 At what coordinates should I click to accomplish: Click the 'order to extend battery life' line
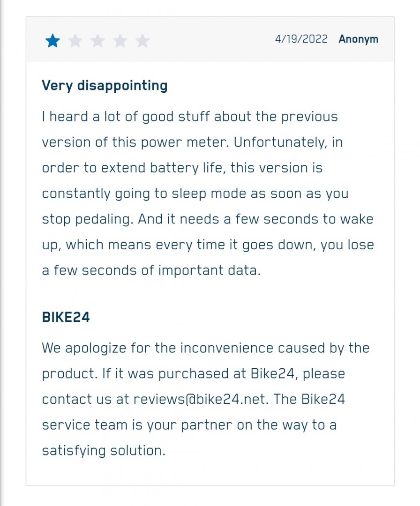click(182, 168)
